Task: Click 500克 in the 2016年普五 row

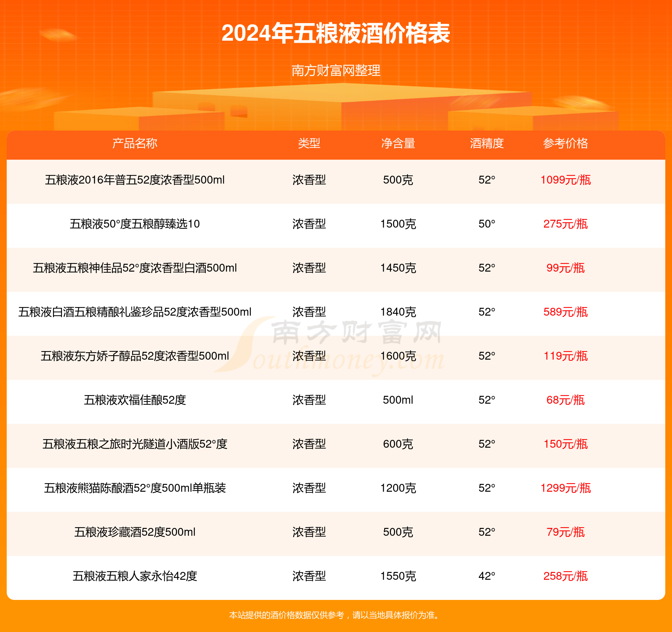Action: click(398, 180)
